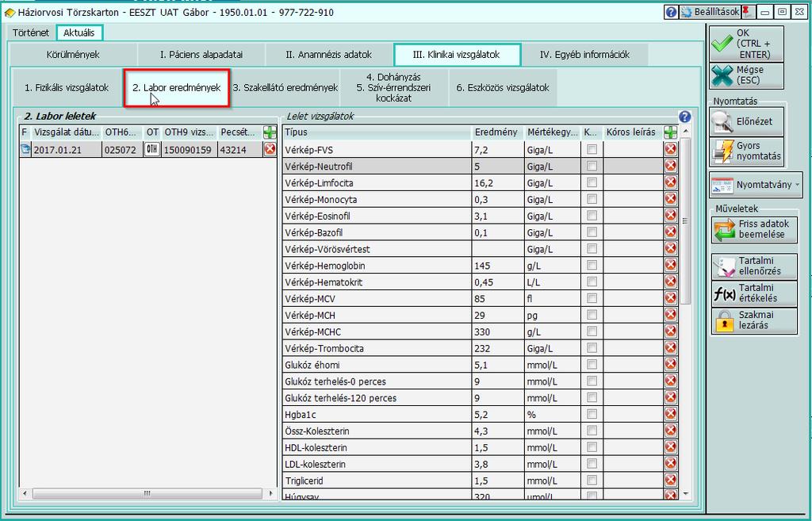Open the Nyomtatvány dropdown
This screenshot has width=812, height=521.
[756, 185]
